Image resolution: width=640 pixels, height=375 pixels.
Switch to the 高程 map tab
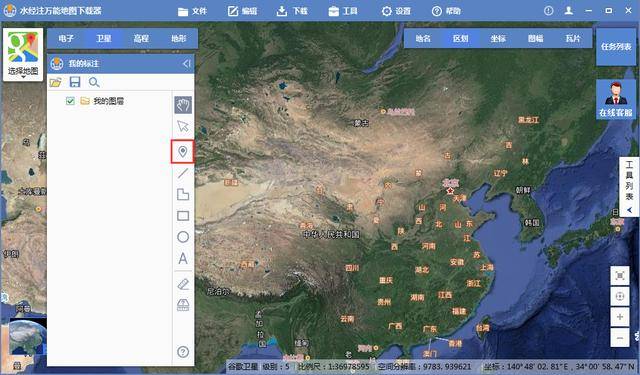coord(141,39)
